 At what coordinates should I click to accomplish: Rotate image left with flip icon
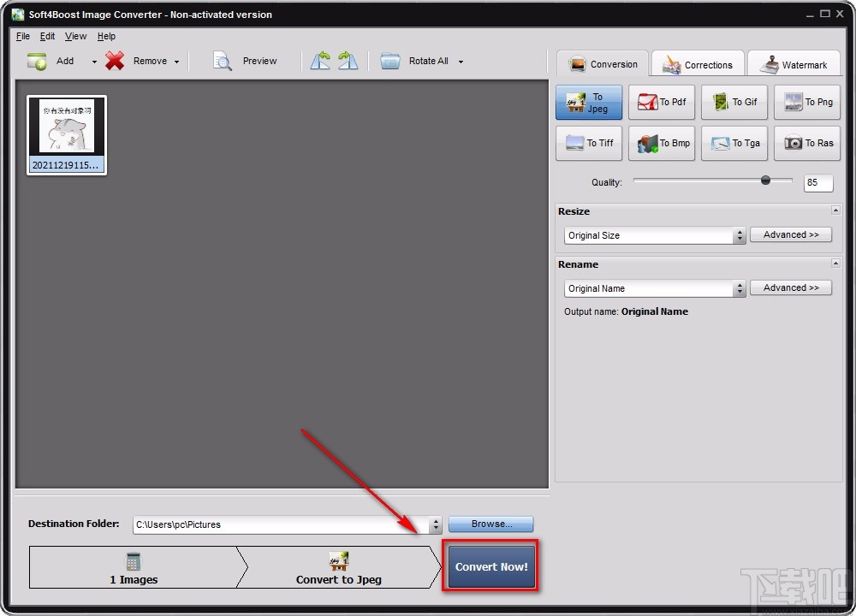[320, 61]
